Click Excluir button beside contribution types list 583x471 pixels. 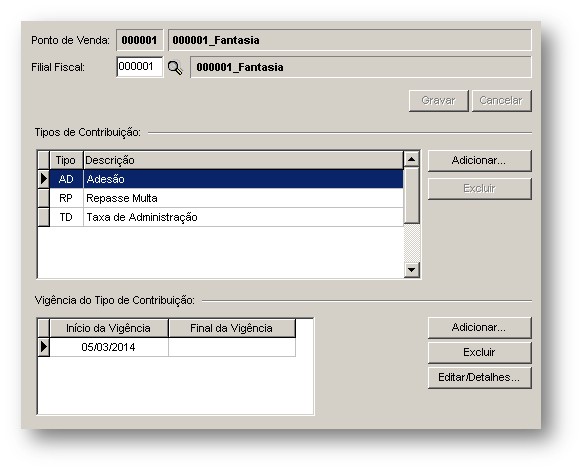[480, 188]
